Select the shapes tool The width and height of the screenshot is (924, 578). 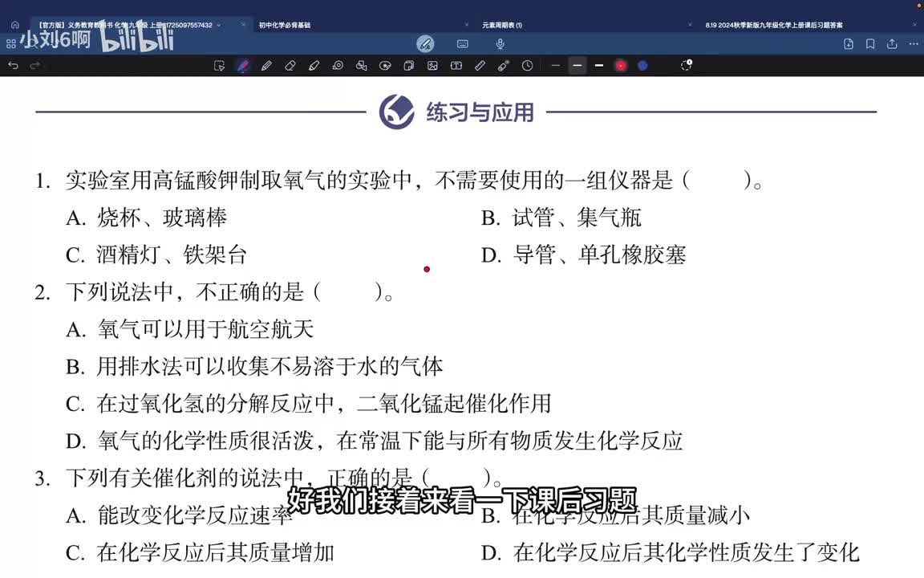pos(361,66)
